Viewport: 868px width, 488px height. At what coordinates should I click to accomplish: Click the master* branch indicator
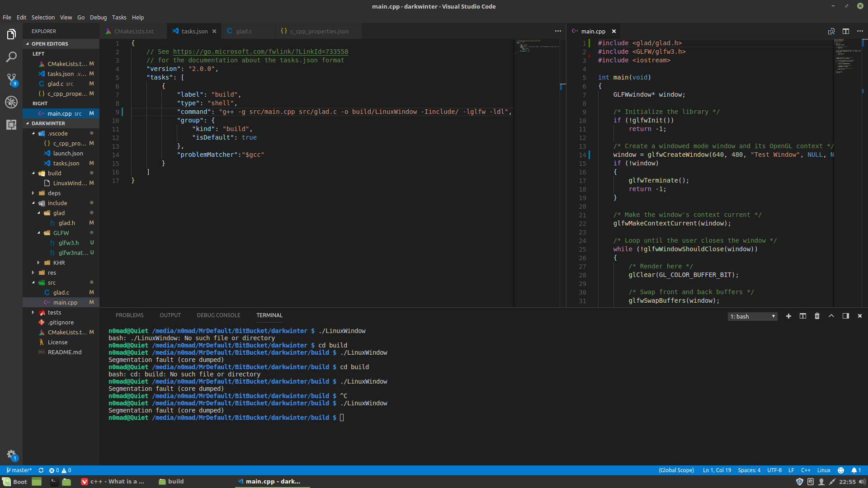[18, 470]
